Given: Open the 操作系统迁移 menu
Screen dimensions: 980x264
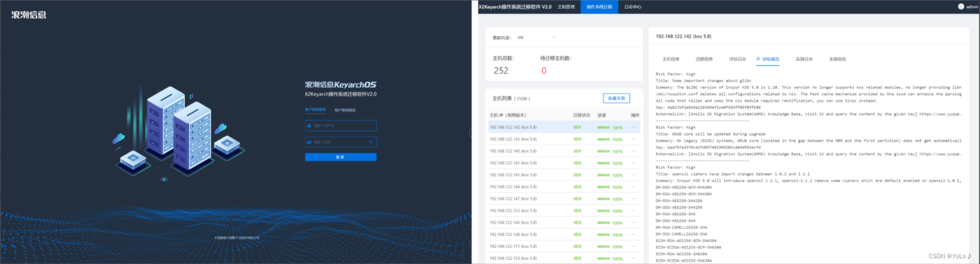Looking at the screenshot, I should coord(599,7).
